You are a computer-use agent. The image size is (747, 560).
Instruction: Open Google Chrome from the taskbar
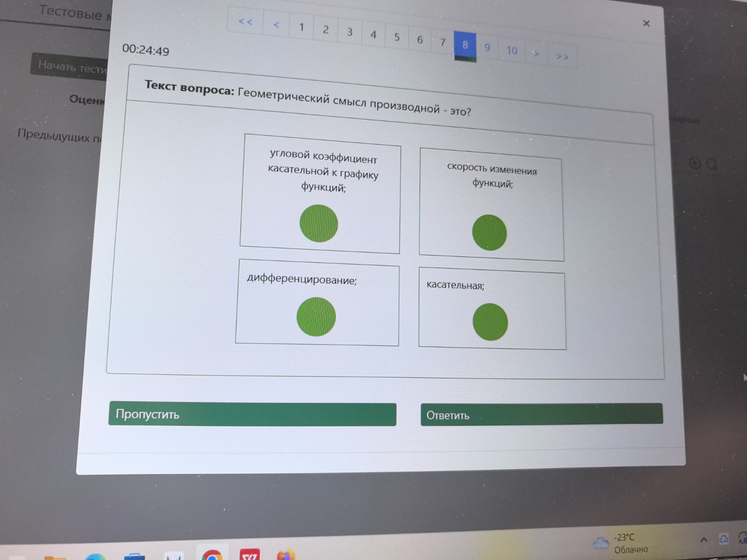[212, 555]
